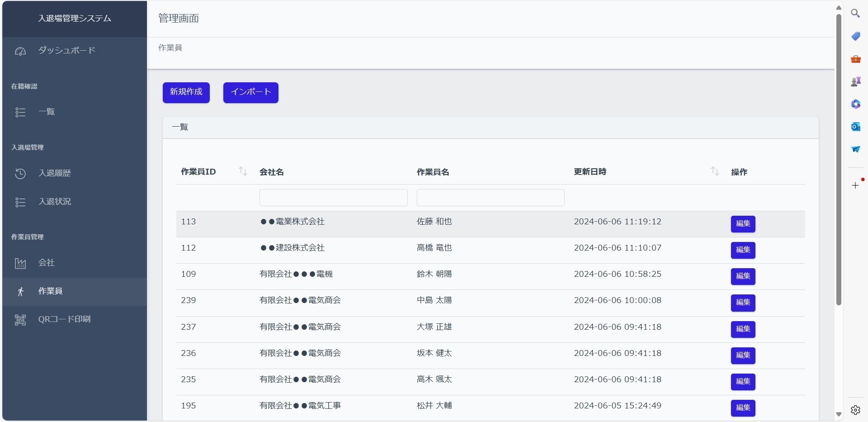Click the インポート button
Screen dimensions: 868x422
pyautogui.click(x=251, y=92)
